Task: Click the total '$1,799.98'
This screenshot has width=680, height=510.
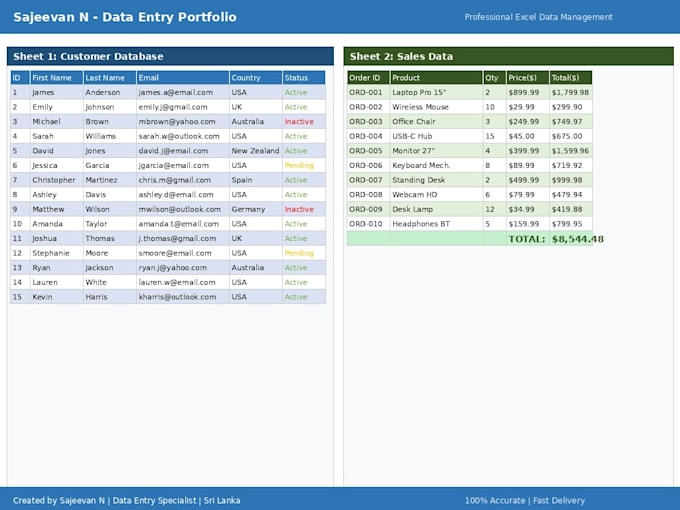Action: tap(570, 92)
